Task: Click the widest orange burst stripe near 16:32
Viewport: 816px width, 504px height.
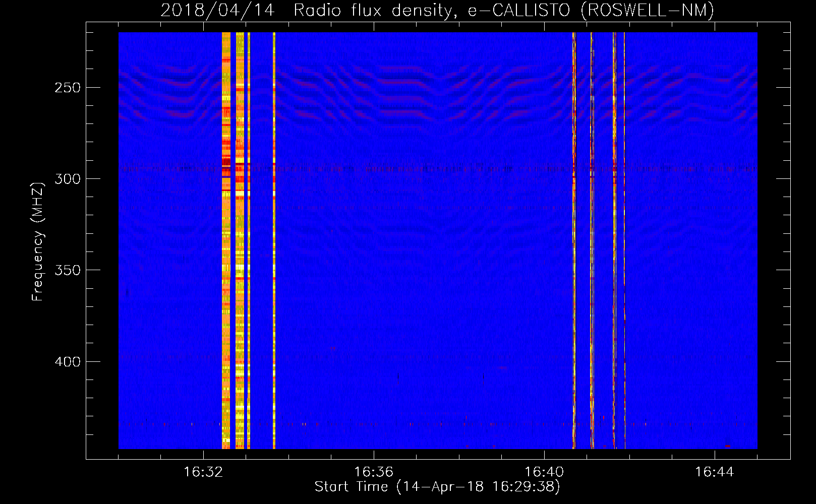Action: [226, 240]
